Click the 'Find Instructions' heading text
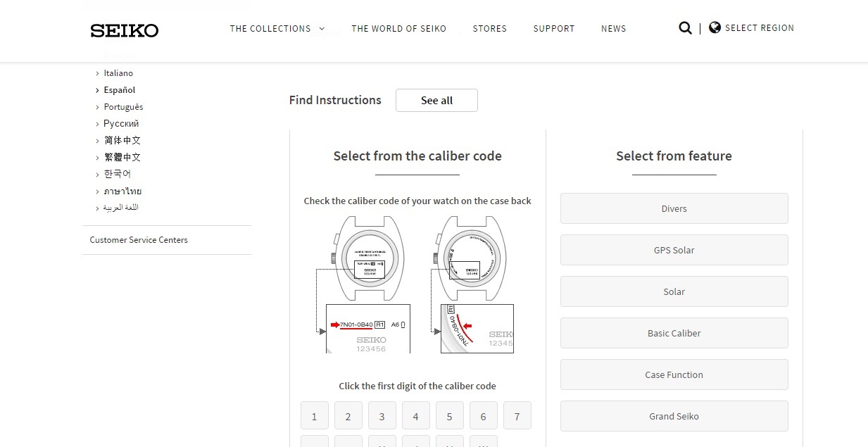This screenshot has width=868, height=447. tap(335, 100)
